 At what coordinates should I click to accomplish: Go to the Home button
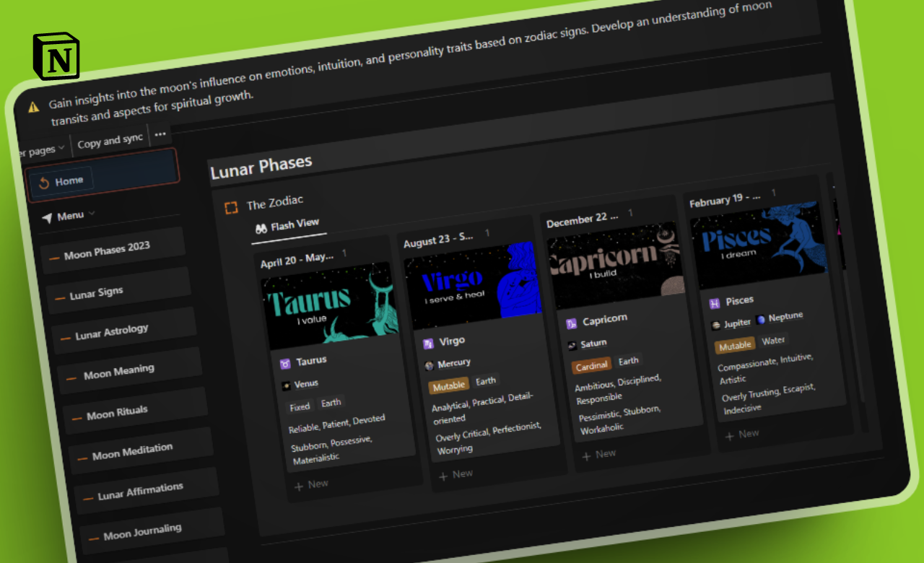[61, 181]
